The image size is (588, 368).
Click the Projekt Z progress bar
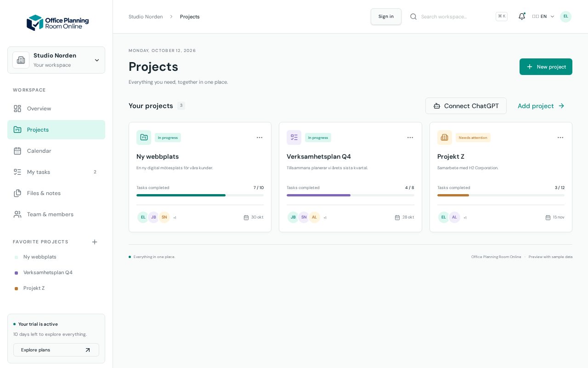501,195
